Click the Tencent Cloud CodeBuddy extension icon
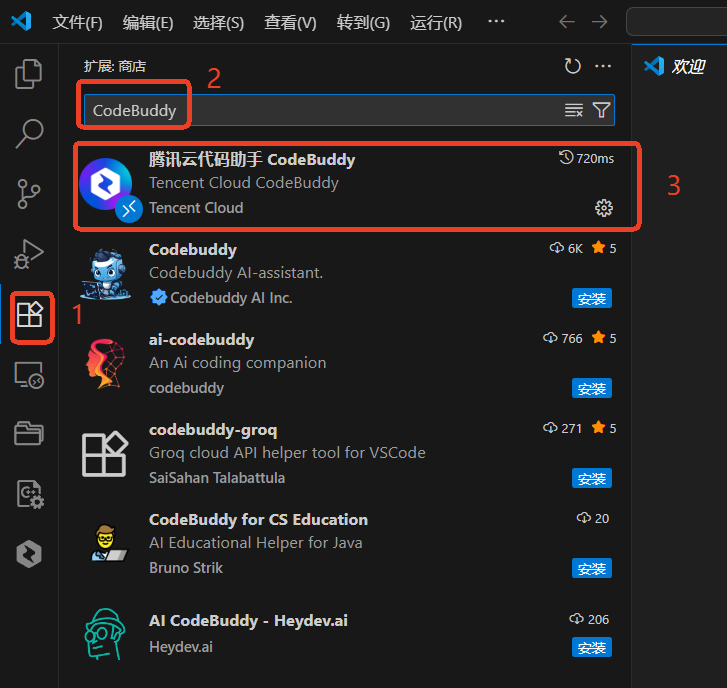This screenshot has height=688, width=727. 106,185
